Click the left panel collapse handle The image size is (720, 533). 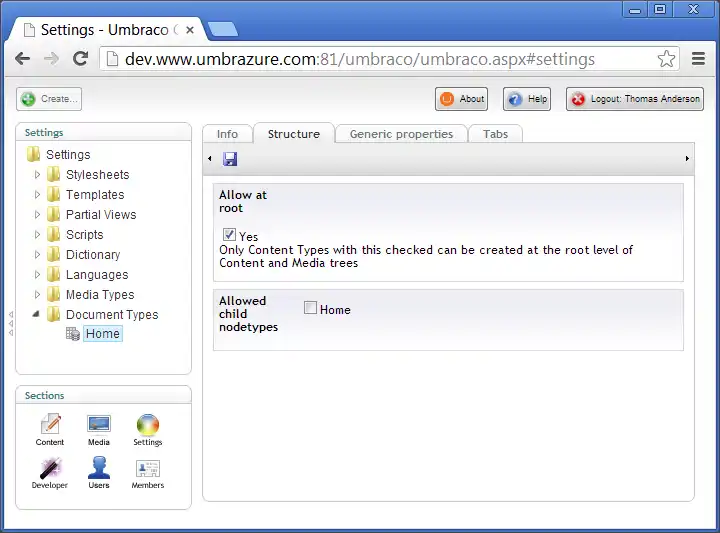tap(11, 324)
